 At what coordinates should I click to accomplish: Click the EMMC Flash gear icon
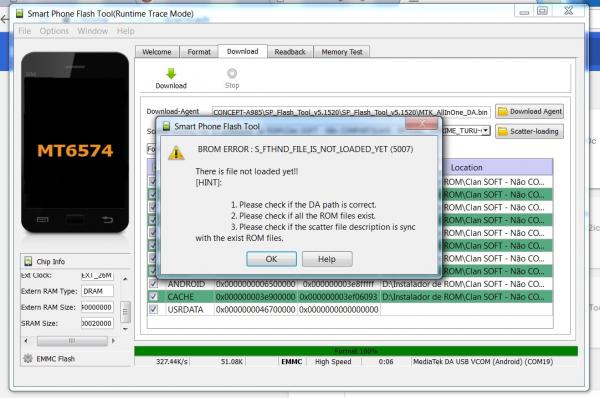pos(28,359)
